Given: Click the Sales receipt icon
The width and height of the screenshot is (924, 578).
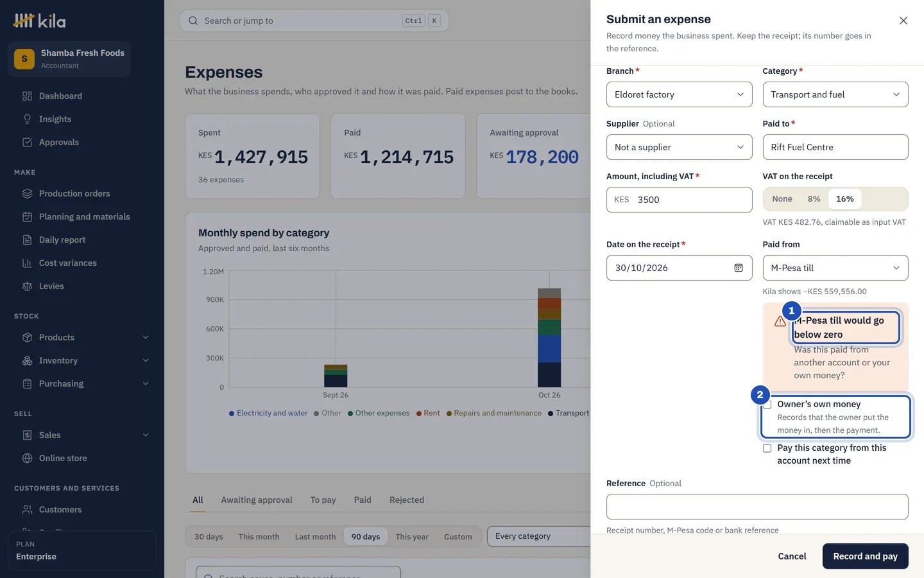Looking at the screenshot, I should (27, 435).
